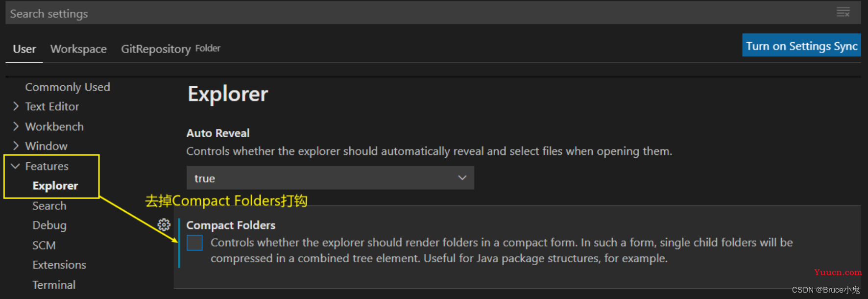Switch to the User settings tab

pyautogui.click(x=24, y=49)
